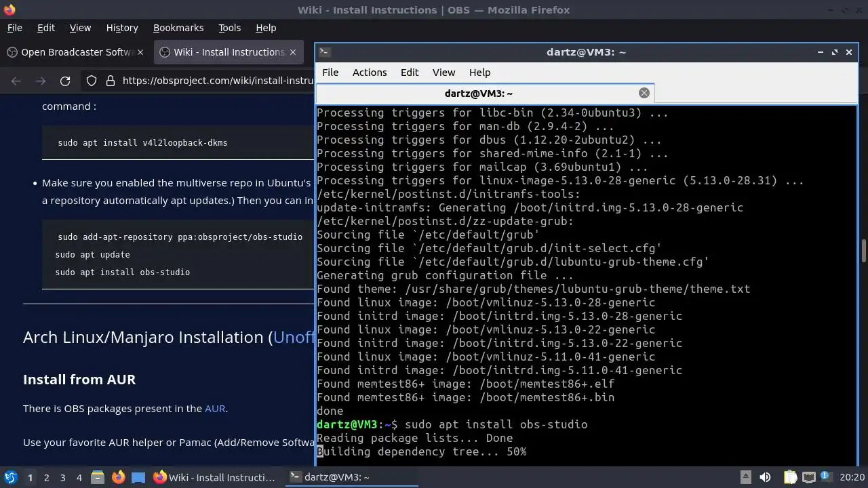The width and height of the screenshot is (868, 488).
Task: Open Firefox Help menu
Action: point(266,28)
